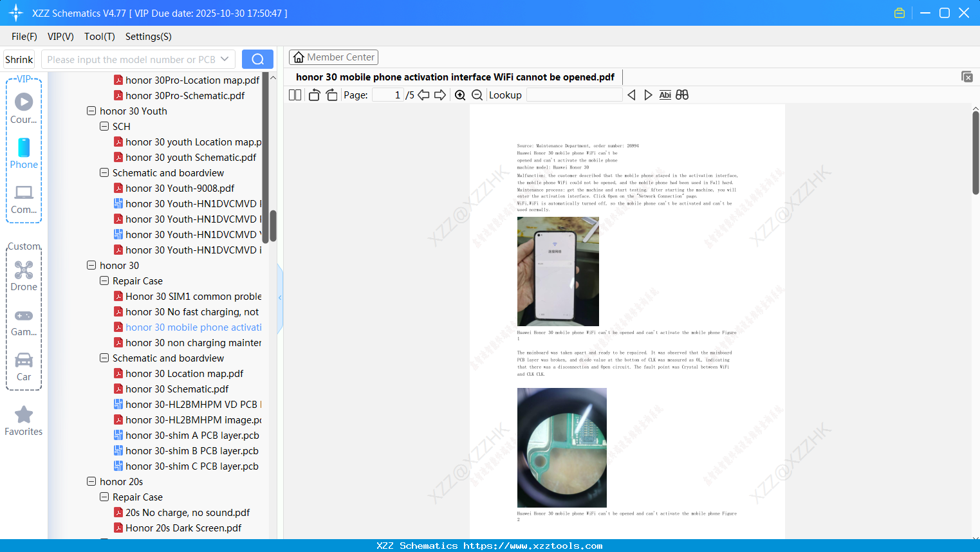This screenshot has height=552, width=980.
Task: Collapse Schematic and boardview under honor 30 Youth
Action: point(104,172)
